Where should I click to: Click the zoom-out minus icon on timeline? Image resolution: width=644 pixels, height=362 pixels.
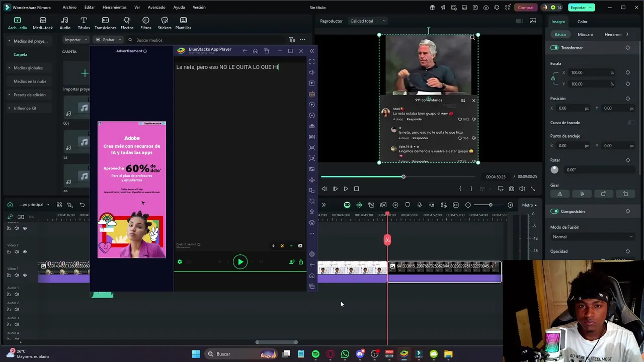(x=468, y=205)
